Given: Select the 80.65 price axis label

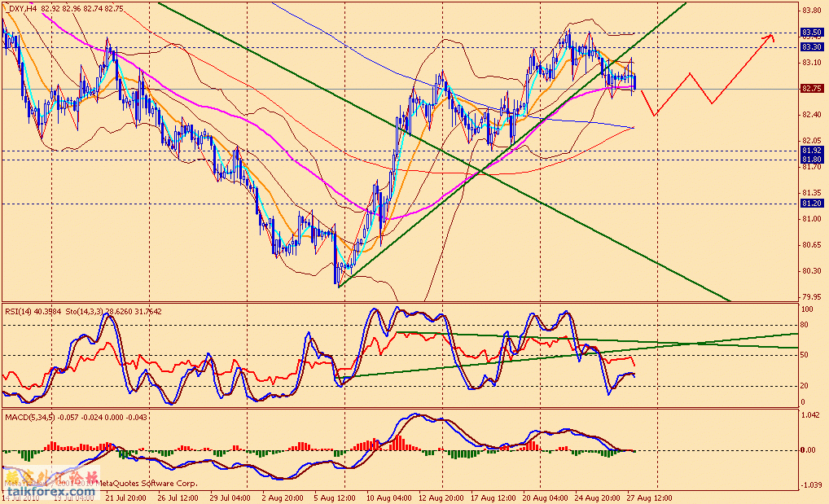Looking at the screenshot, I should [x=812, y=245].
